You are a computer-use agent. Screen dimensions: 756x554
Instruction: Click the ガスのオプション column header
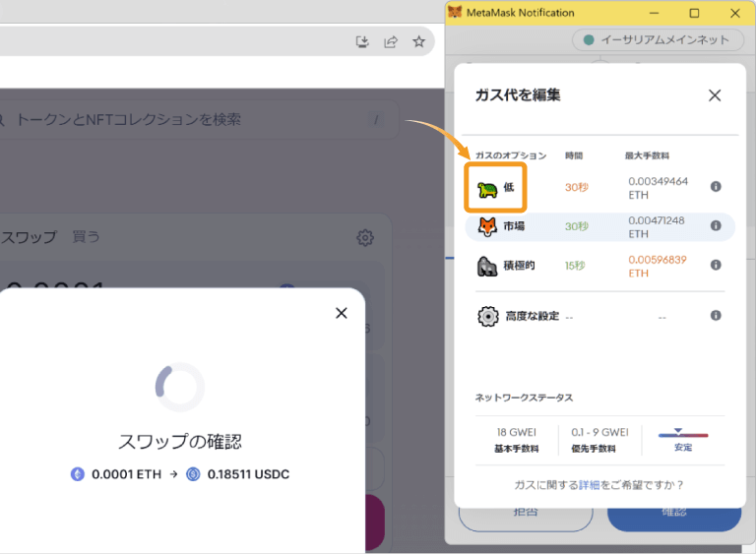coord(511,155)
